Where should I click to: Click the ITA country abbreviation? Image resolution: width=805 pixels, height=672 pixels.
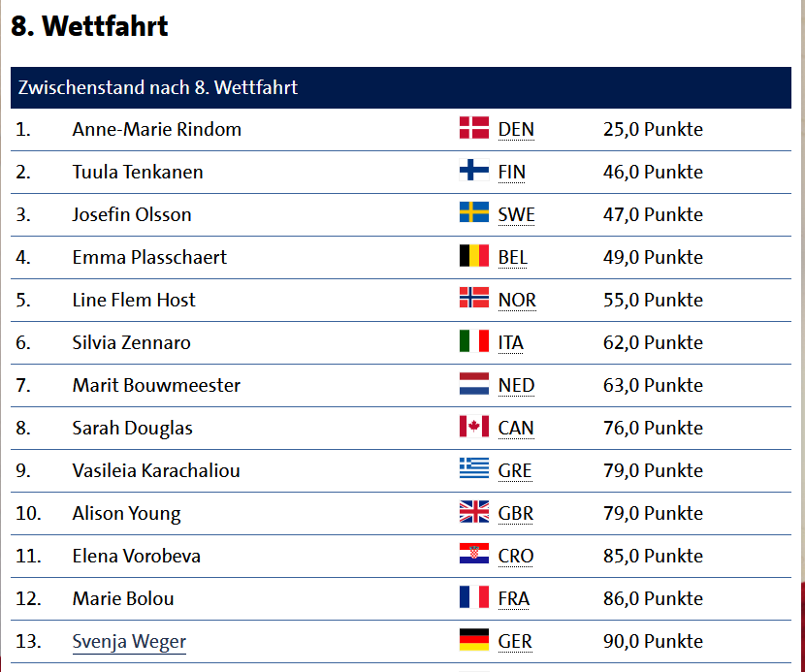(511, 343)
